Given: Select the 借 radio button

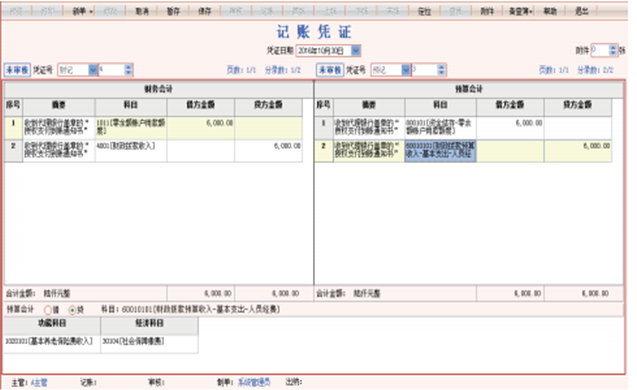Looking at the screenshot, I should pyautogui.click(x=48, y=310).
